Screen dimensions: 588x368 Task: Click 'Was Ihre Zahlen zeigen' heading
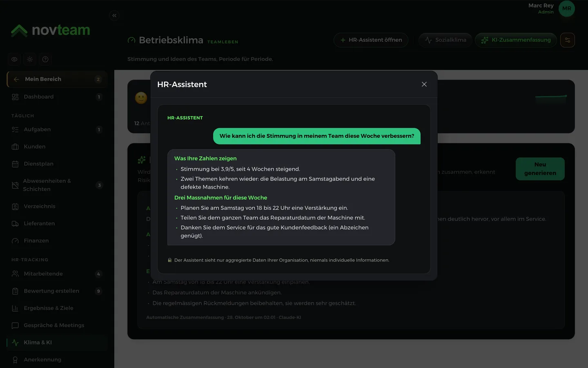tap(205, 159)
